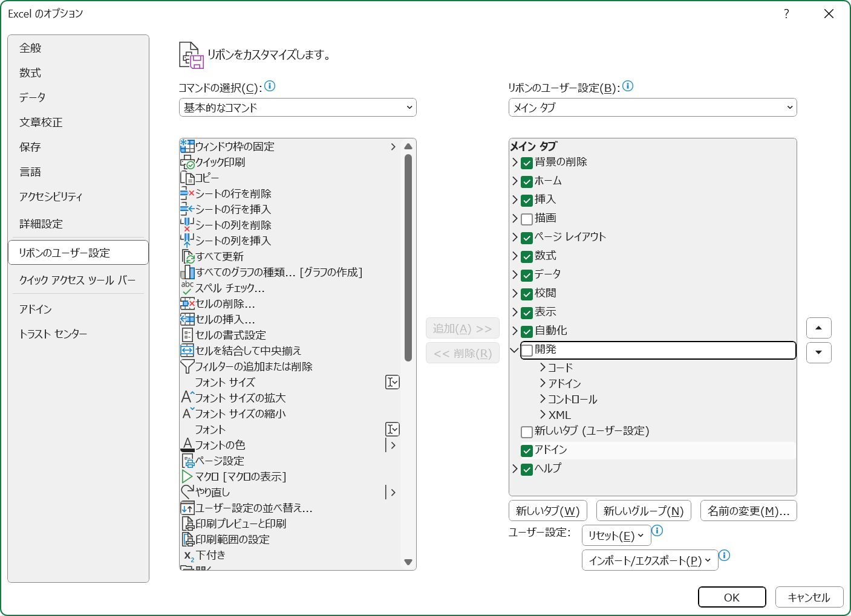
Task: Click the フォントの色 icon
Action: tap(187, 445)
